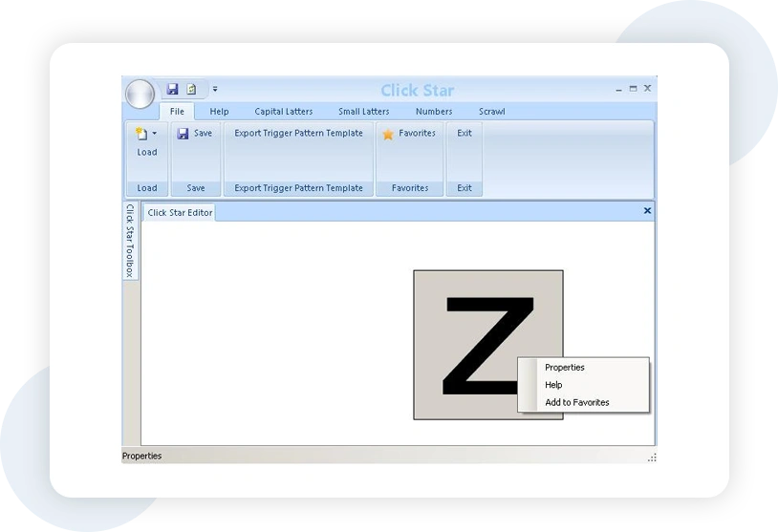The height and width of the screenshot is (532, 778).
Task: Open the Scrawl ribbon tab
Action: 491,112
